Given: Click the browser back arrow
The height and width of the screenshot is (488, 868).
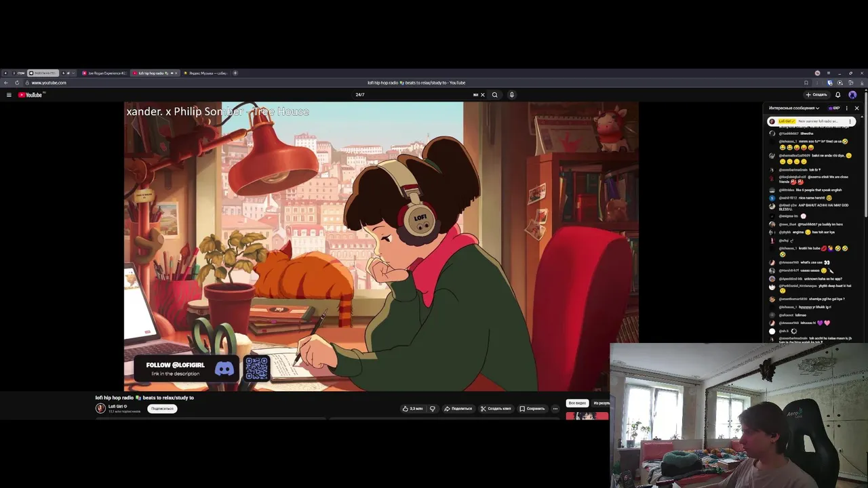Looking at the screenshot, I should pos(6,83).
